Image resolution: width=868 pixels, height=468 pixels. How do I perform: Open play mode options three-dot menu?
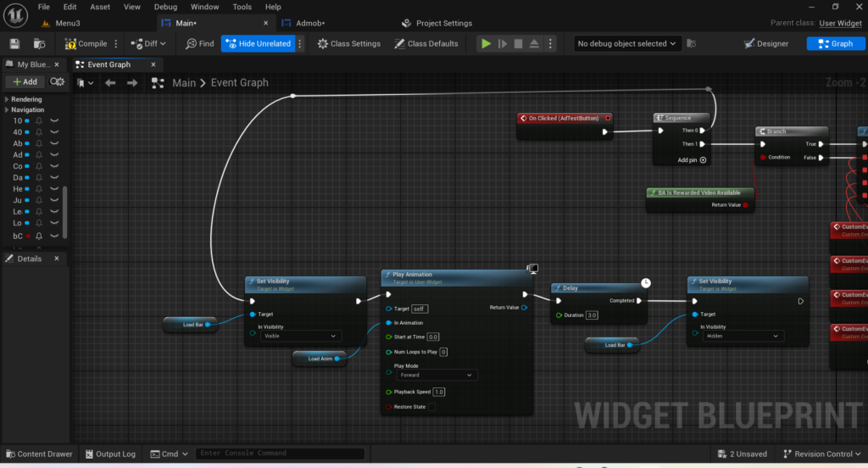(x=550, y=44)
